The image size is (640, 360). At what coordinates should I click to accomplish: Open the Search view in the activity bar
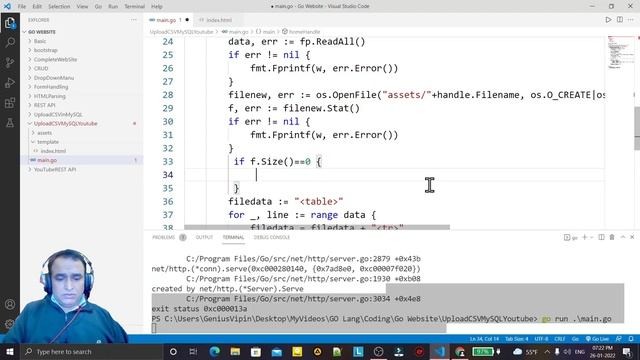pyautogui.click(x=10, y=42)
